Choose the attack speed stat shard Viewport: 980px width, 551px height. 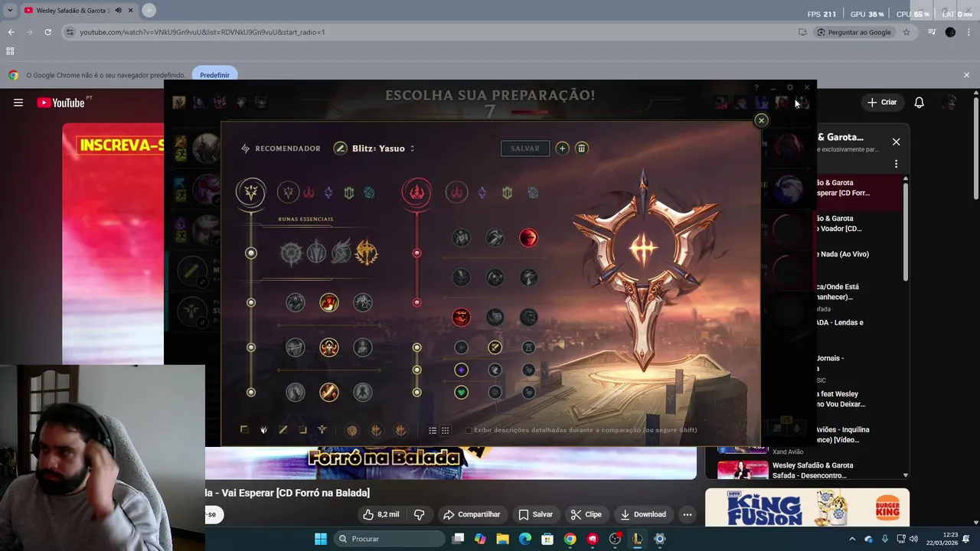(x=495, y=347)
